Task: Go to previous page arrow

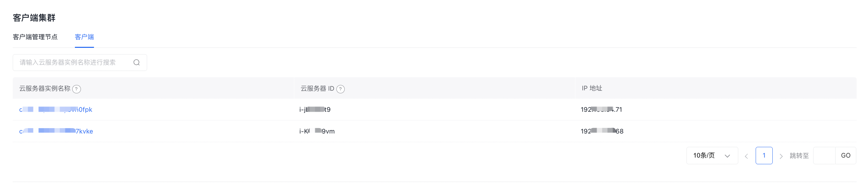Action: click(x=746, y=156)
